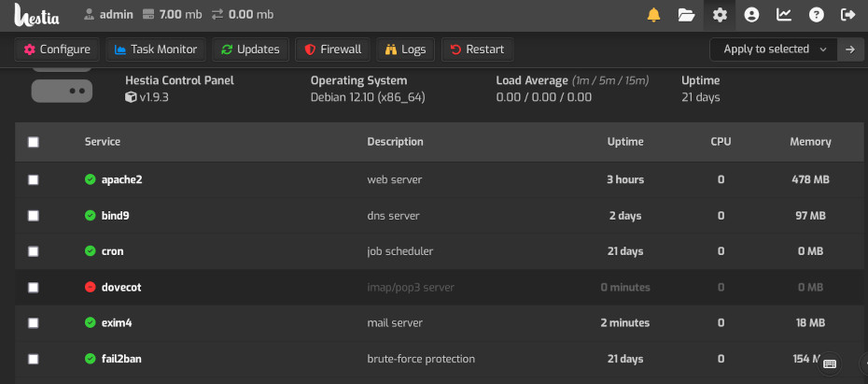Check the fail2ban service checkbox
The height and width of the screenshot is (384, 868).
click(34, 359)
